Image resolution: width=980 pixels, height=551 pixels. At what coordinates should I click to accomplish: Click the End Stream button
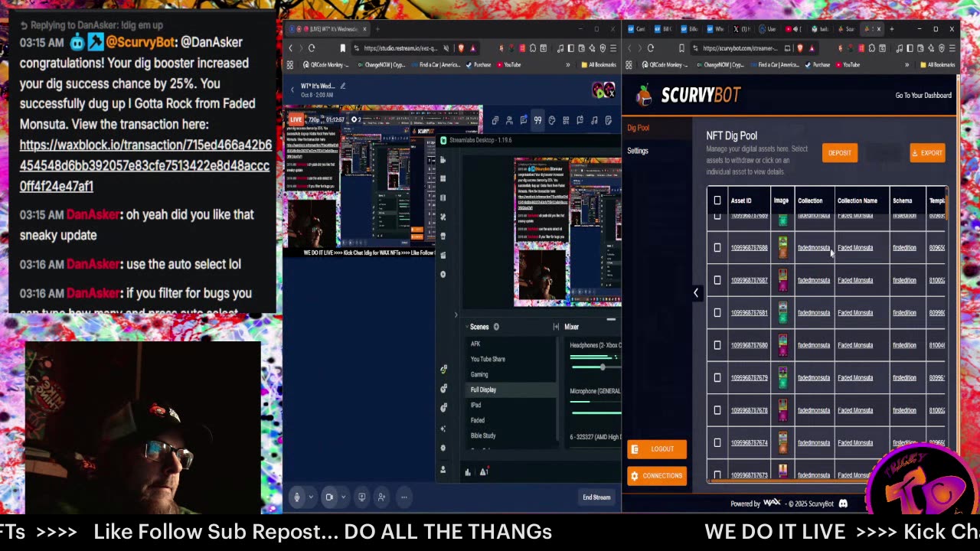[596, 497]
